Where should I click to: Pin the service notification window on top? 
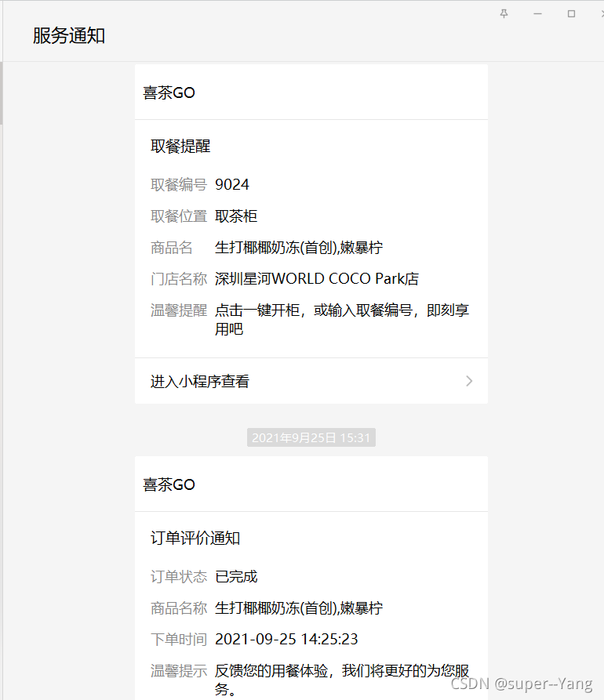point(504,14)
